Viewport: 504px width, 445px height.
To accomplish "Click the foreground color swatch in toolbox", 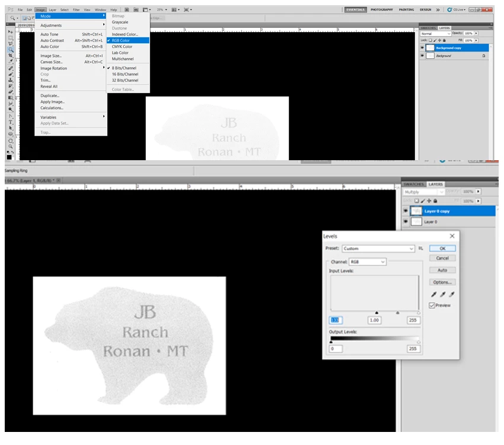I will click(9, 157).
